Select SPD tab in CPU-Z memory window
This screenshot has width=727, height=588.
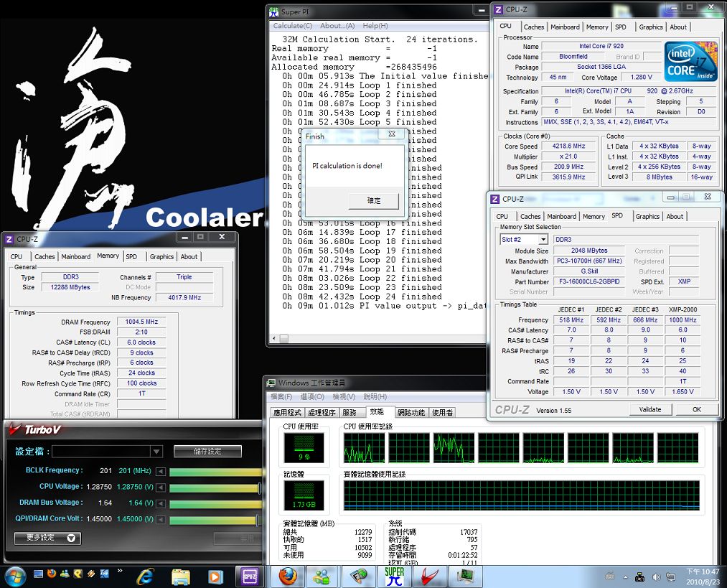tap(131, 256)
